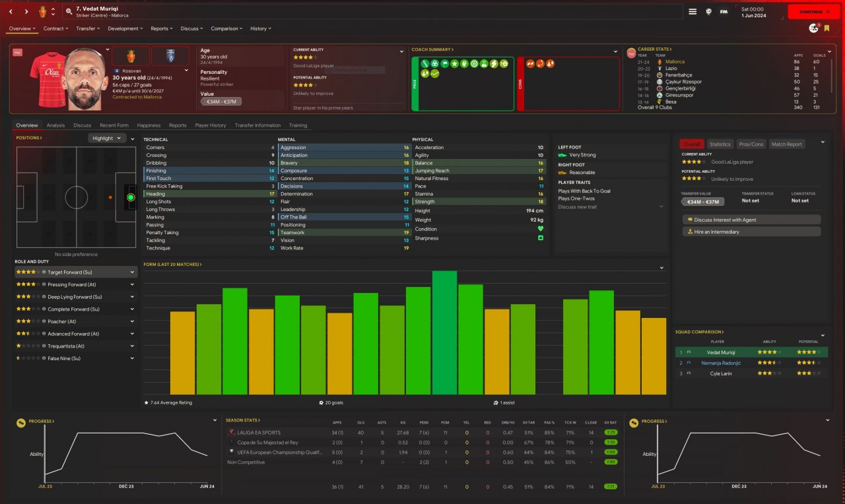Viewport: 845px width, 504px height.
Task: Open the Reports menu
Action: point(162,28)
